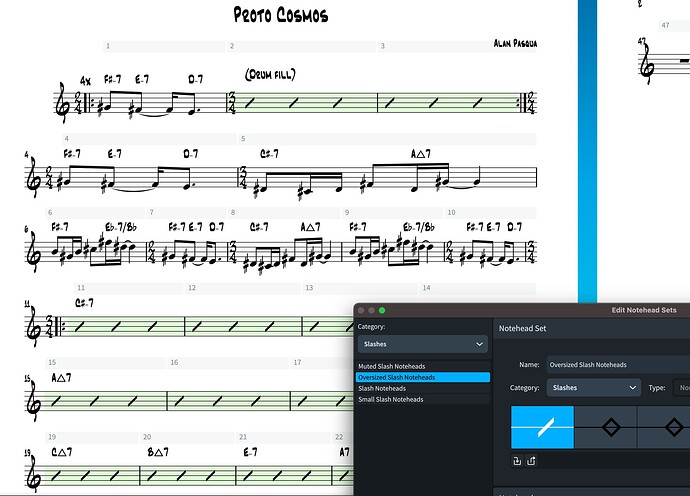The height and width of the screenshot is (496, 690).
Task: Select the middle diamond notehead thumbnail
Action: (606, 427)
